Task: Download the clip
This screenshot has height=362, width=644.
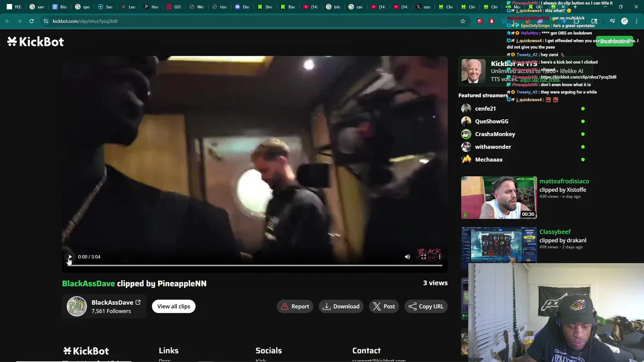Action: (341, 306)
